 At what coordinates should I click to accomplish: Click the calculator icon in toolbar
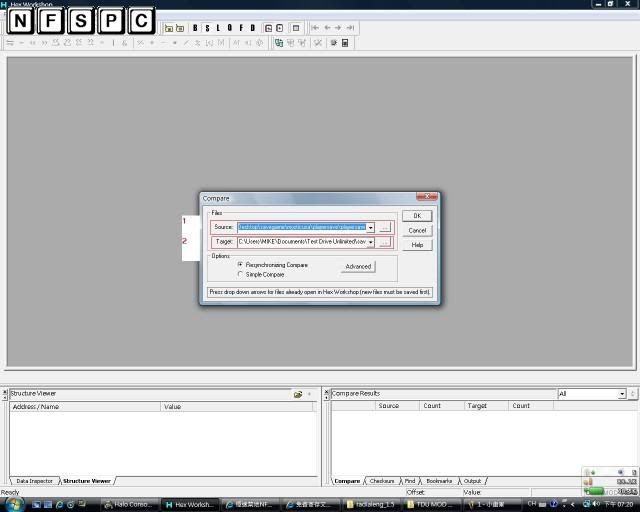(x=345, y=43)
